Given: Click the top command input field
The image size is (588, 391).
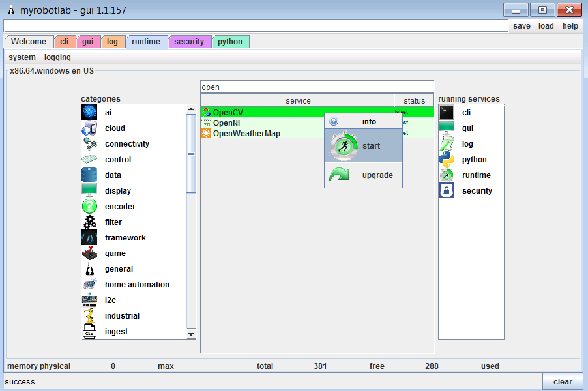Looking at the screenshot, I should tap(256, 26).
